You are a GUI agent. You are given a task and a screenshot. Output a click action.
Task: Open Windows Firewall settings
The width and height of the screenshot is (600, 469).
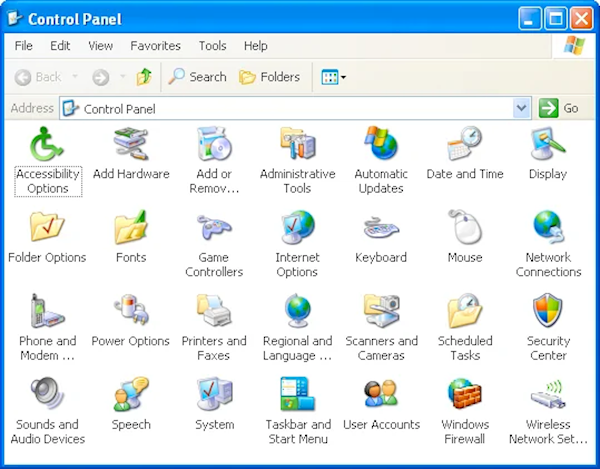[x=465, y=396]
